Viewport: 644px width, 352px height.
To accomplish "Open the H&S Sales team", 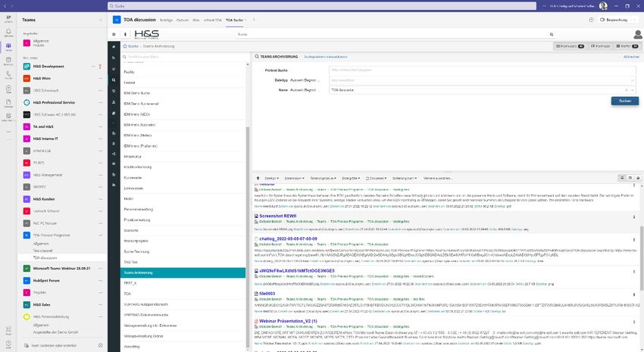I will click(x=42, y=305).
